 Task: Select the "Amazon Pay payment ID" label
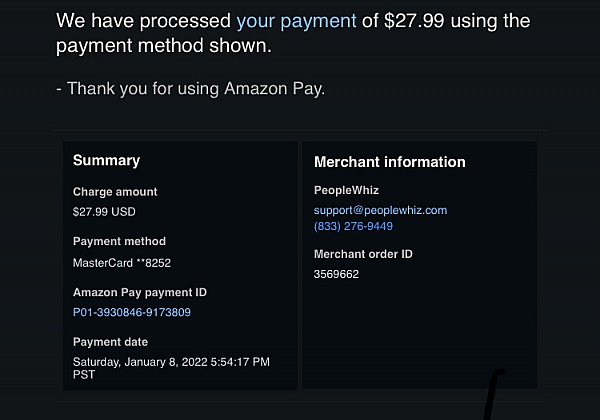point(139,292)
